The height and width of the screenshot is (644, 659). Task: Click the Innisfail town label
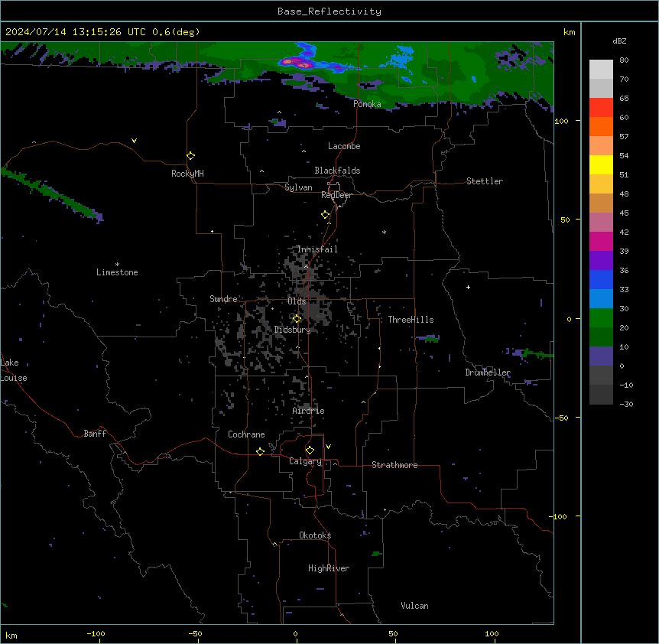pyautogui.click(x=317, y=249)
